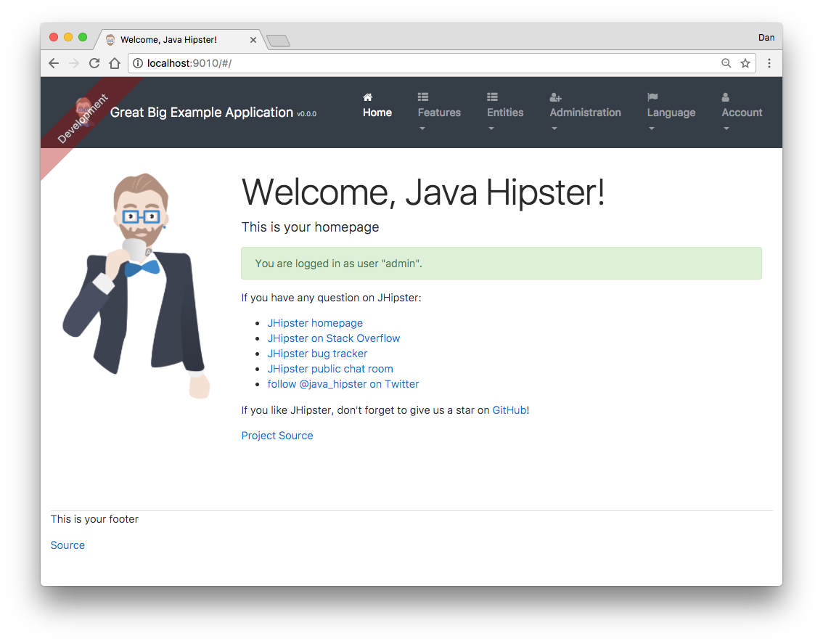The image size is (823, 644).
Task: Click the 'This is your footer' text
Action: coord(94,519)
